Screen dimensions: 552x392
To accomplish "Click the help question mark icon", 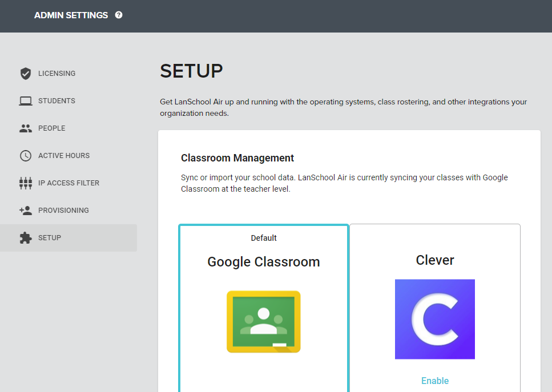I will pyautogui.click(x=119, y=15).
